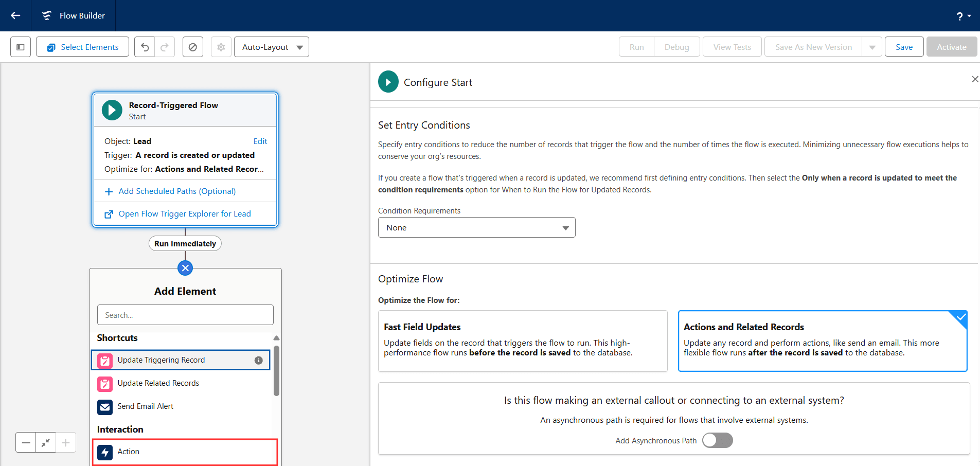Click the Optimize Flow heading

411,279
